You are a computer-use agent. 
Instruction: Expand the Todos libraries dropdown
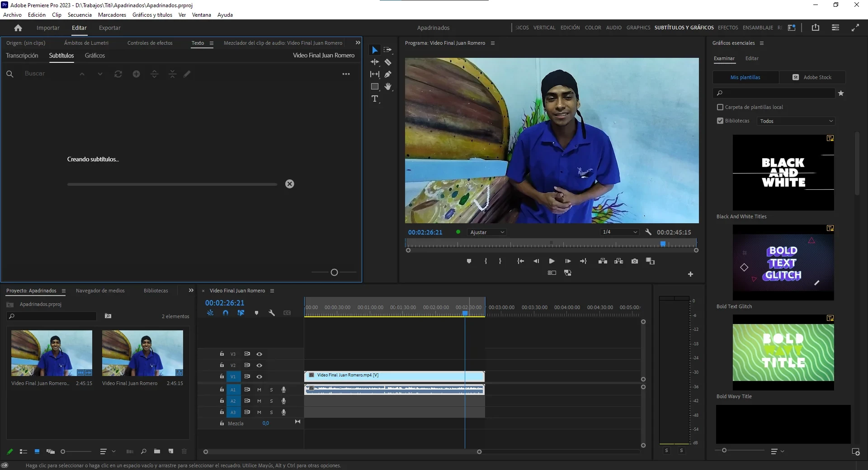(796, 121)
